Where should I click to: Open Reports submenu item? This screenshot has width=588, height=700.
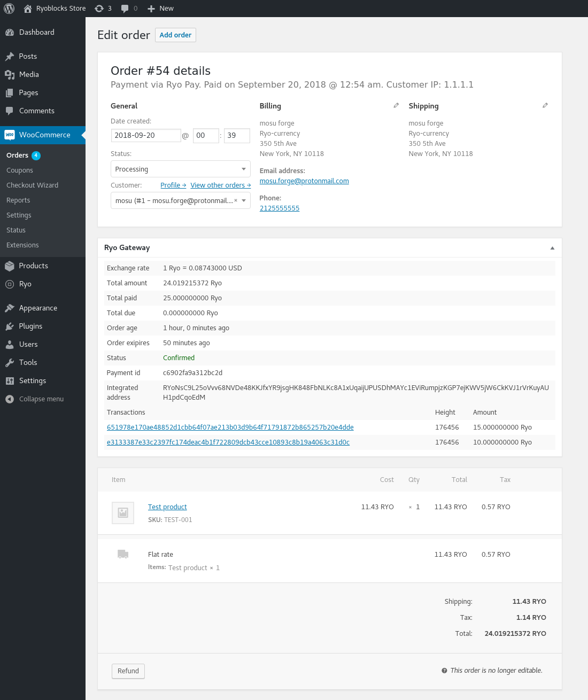(x=18, y=200)
